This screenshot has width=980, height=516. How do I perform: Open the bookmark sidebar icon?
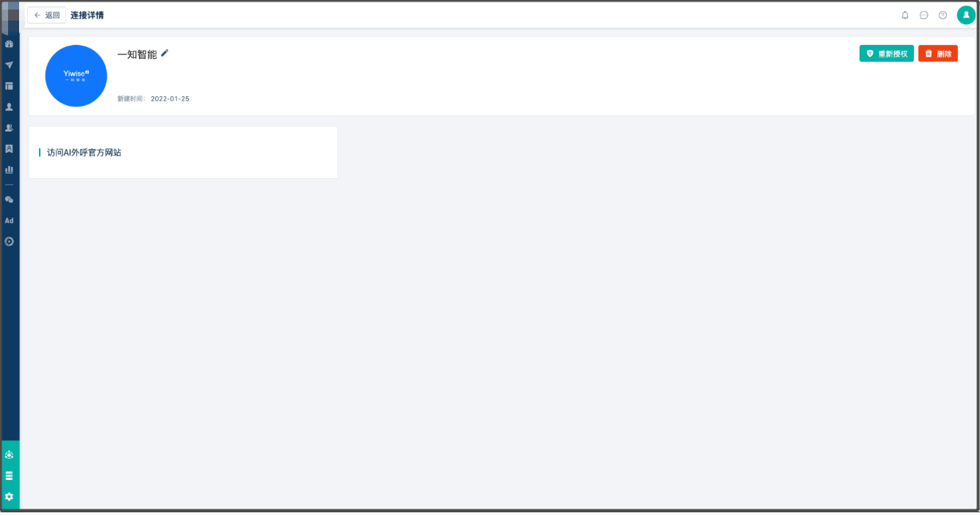(x=10, y=148)
